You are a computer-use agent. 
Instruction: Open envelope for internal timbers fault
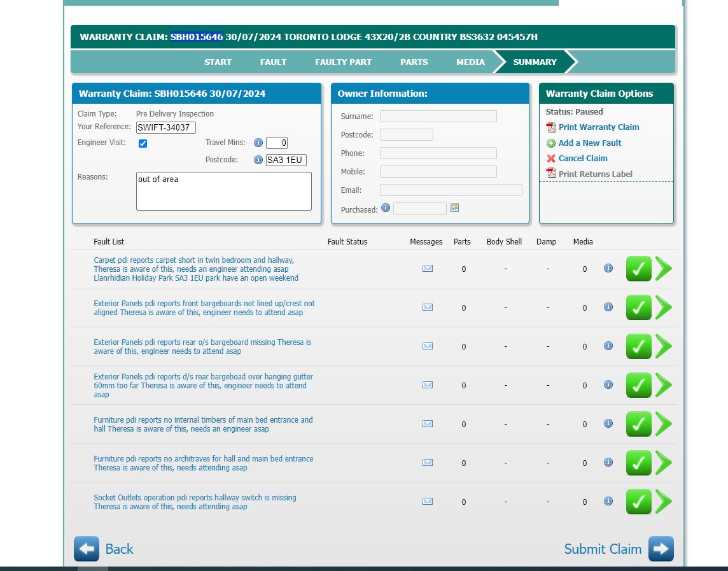(428, 424)
